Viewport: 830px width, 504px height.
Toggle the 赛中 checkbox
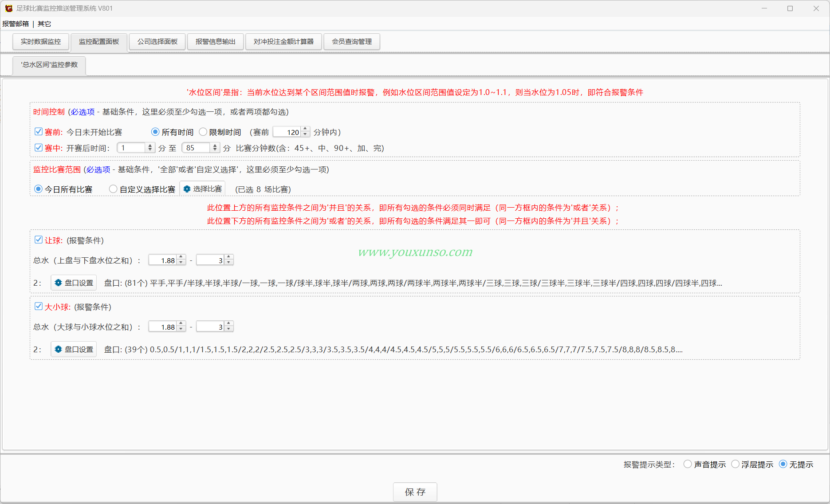coord(39,147)
